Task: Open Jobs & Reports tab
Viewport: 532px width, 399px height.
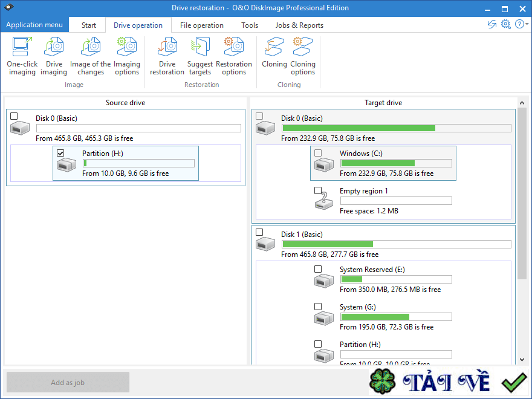Action: click(x=299, y=25)
